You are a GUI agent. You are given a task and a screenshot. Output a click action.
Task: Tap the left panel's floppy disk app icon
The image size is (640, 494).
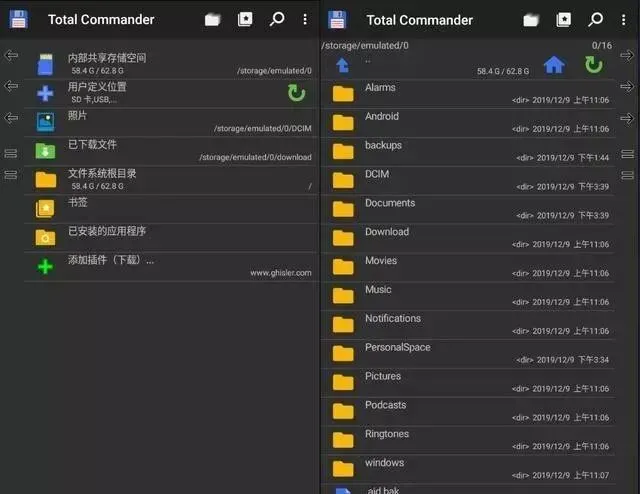[x=18, y=19]
